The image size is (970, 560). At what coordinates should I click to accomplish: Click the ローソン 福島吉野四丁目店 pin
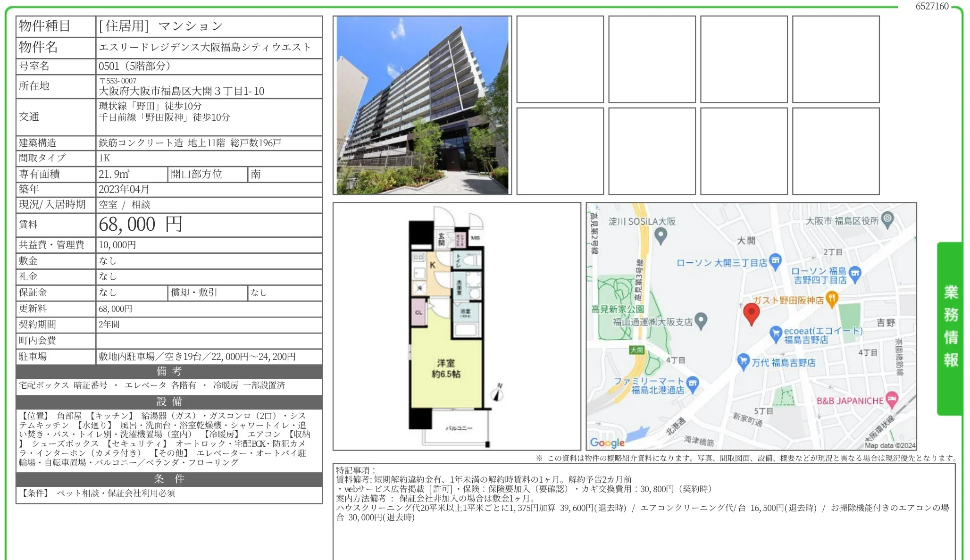855,274
